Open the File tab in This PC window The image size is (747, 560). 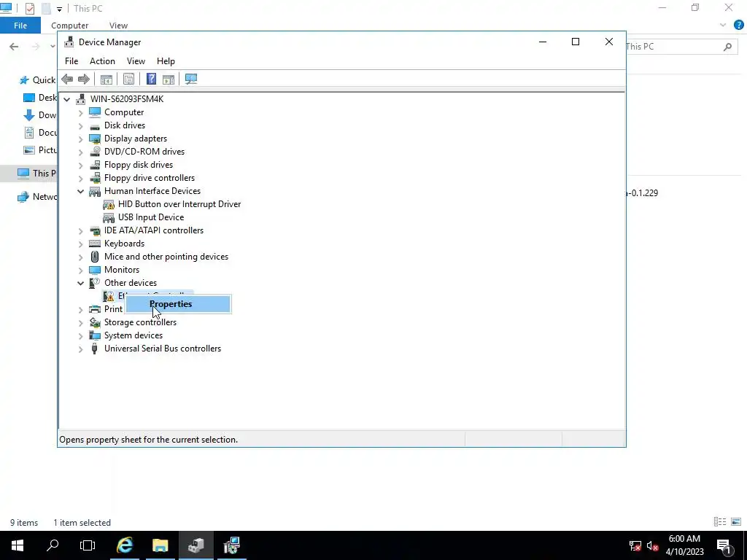coord(20,26)
